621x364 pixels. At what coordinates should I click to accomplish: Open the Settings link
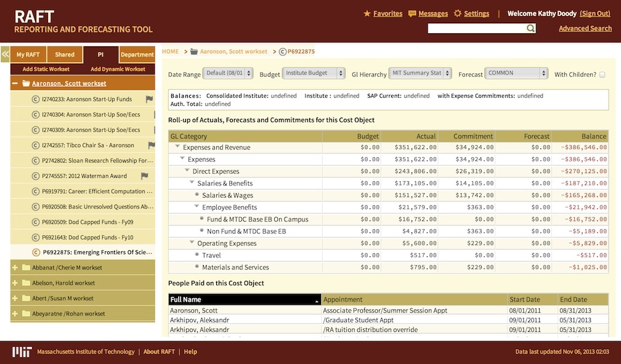coord(476,14)
